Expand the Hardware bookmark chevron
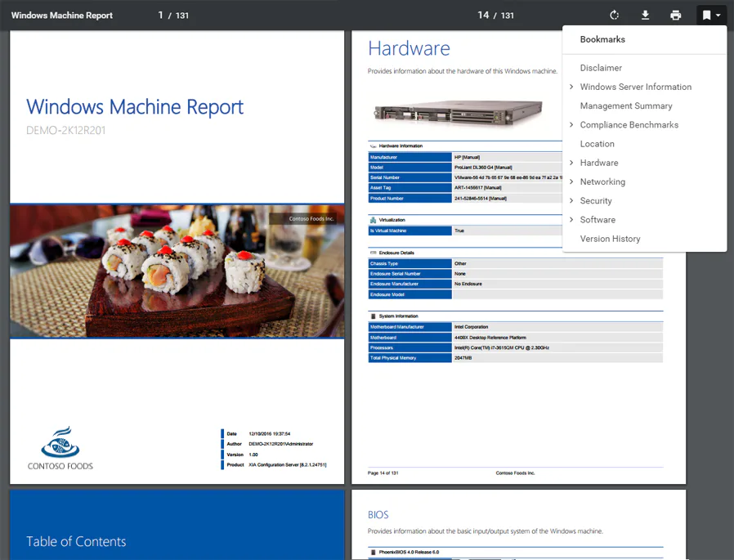The height and width of the screenshot is (560, 734). (571, 163)
